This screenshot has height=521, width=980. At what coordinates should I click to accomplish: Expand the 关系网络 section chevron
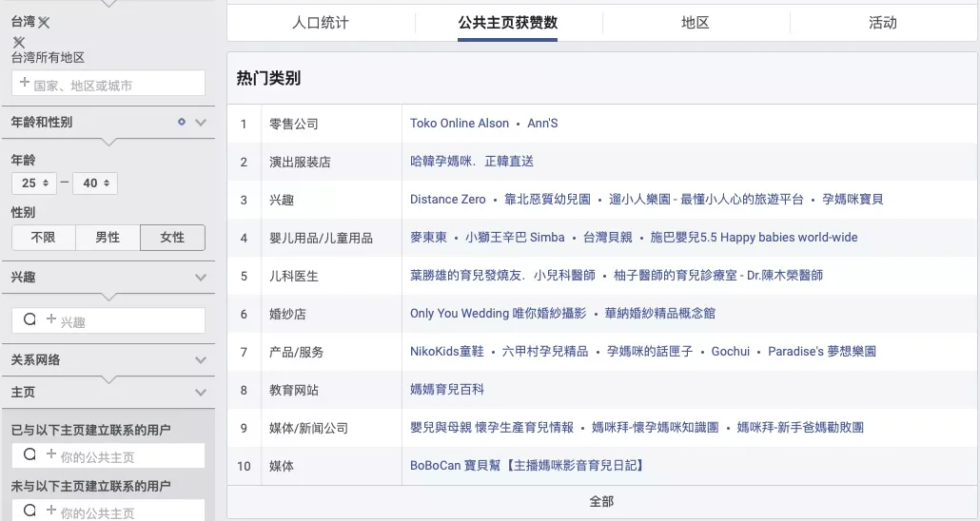pos(201,359)
